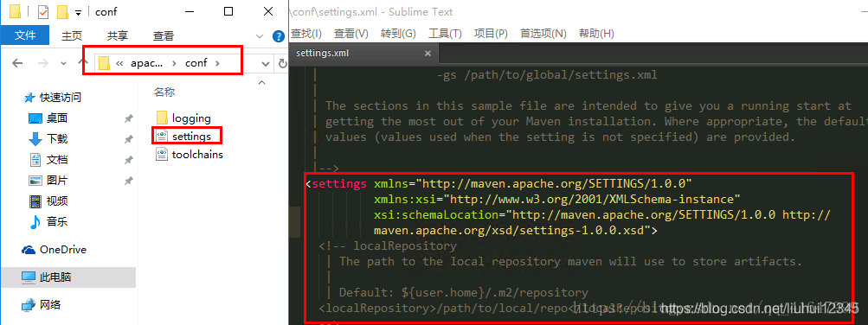Go forward with the Explorer forward arrow

point(42,63)
